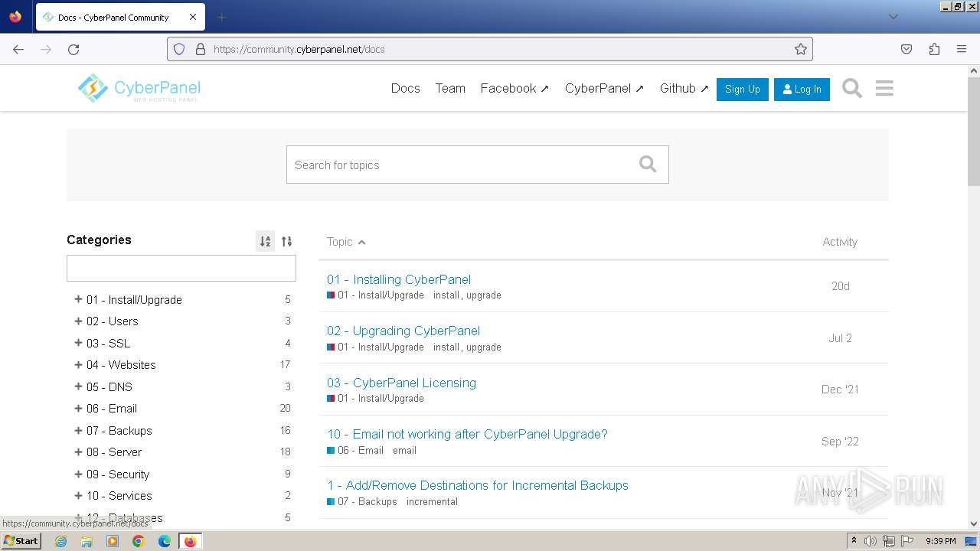The height and width of the screenshot is (551, 980).
Task: List all tabs dropdown arrow
Action: (893, 17)
